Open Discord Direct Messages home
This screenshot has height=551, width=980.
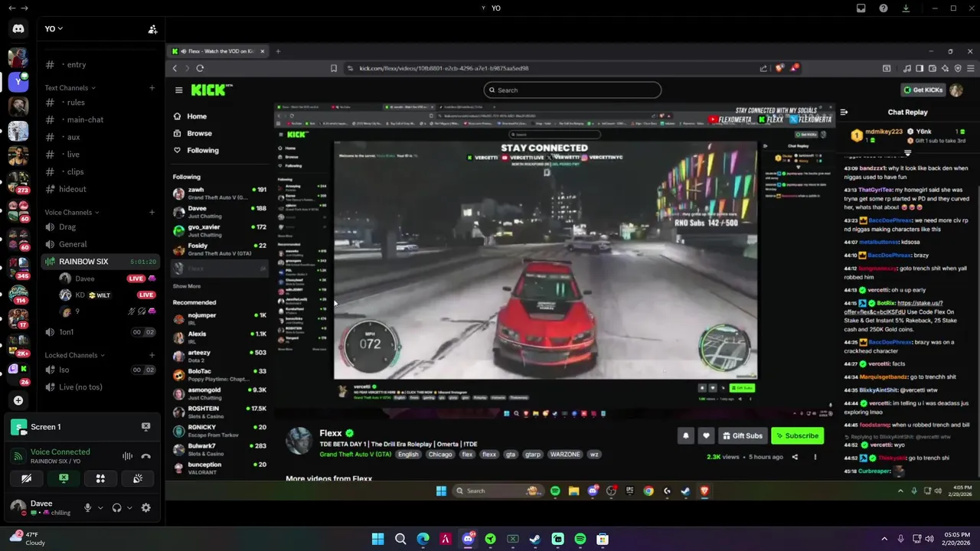[x=18, y=29]
